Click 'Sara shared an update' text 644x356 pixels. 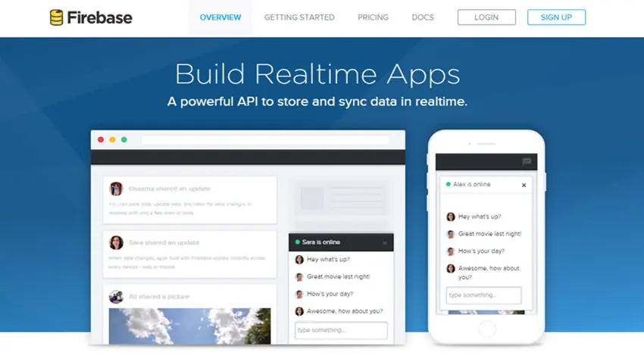(x=164, y=242)
